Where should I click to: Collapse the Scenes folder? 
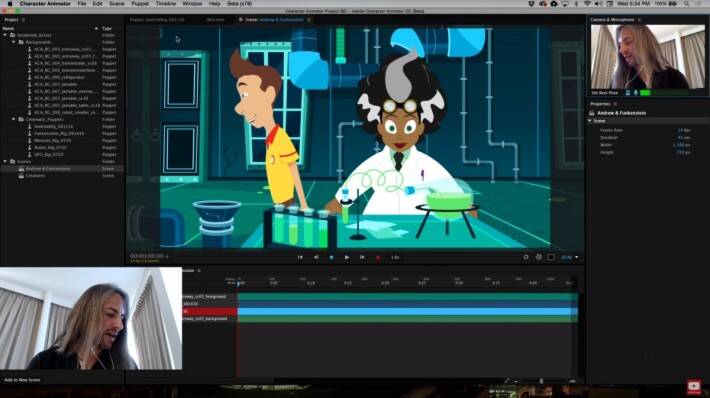5,162
